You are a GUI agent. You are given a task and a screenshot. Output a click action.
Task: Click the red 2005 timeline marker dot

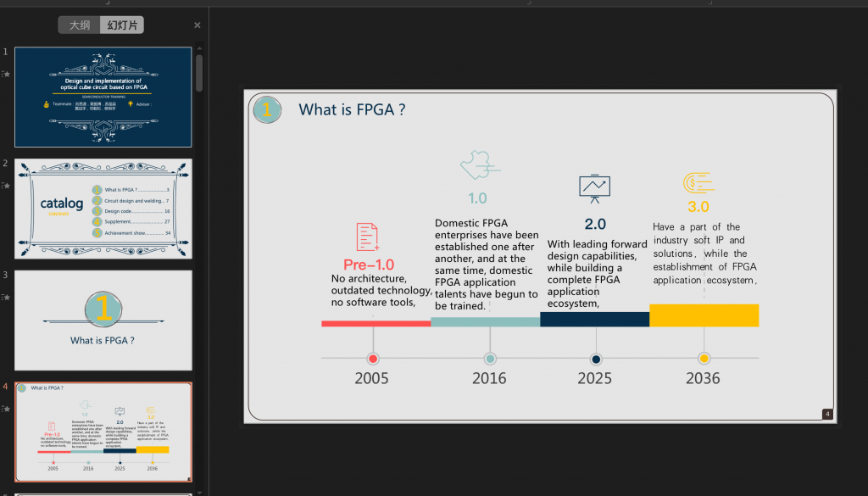pyautogui.click(x=373, y=359)
